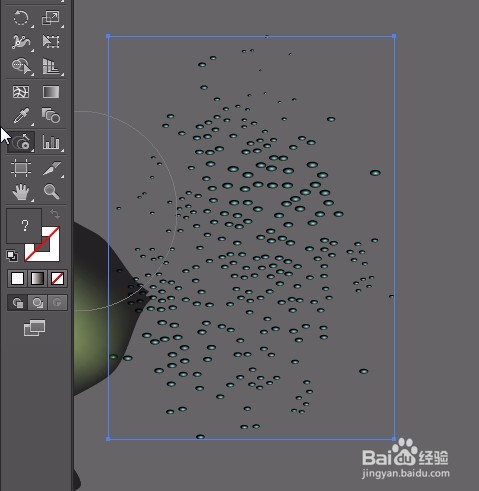Viewport: 479px width, 491px height.
Task: Select the Rotate tool
Action: [x=21, y=17]
